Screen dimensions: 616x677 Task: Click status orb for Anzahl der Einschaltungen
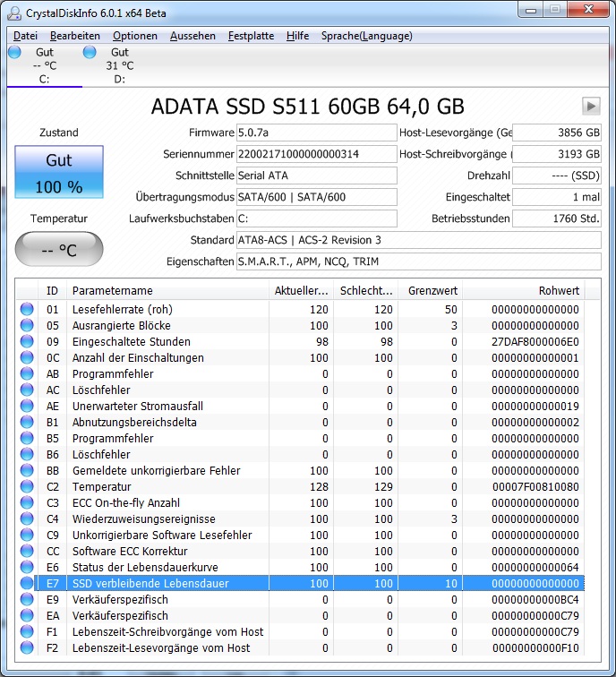pos(27,357)
